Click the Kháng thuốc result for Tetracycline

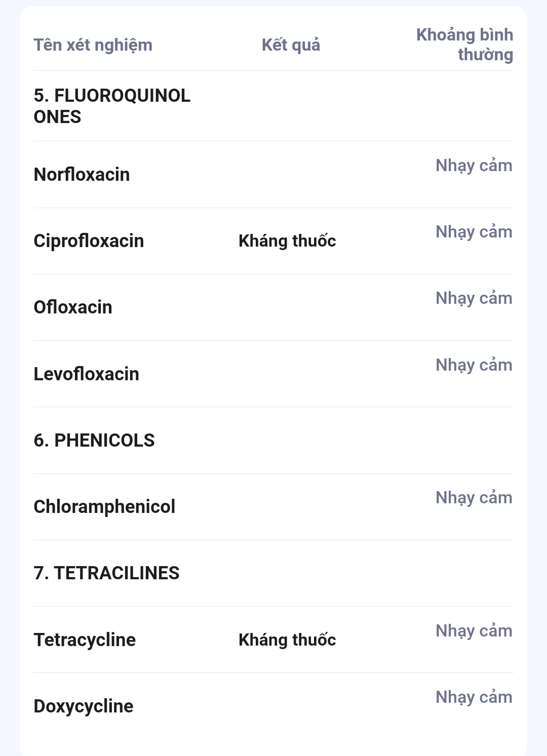pos(287,640)
